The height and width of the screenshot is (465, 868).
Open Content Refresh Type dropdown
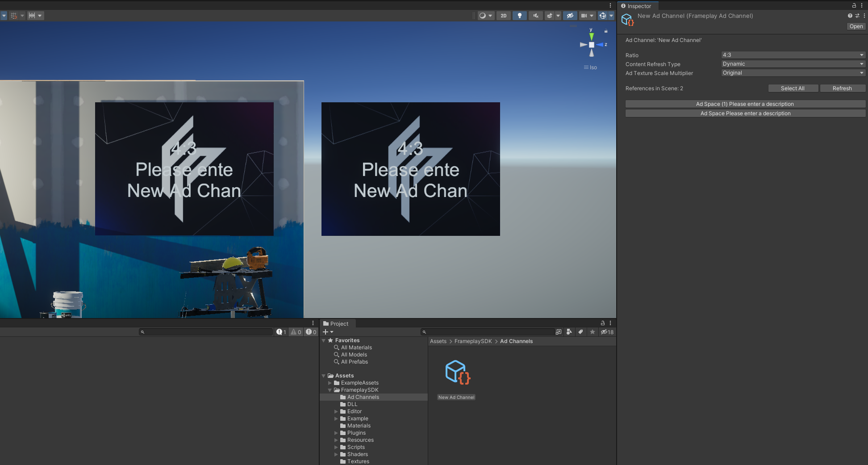pos(793,64)
